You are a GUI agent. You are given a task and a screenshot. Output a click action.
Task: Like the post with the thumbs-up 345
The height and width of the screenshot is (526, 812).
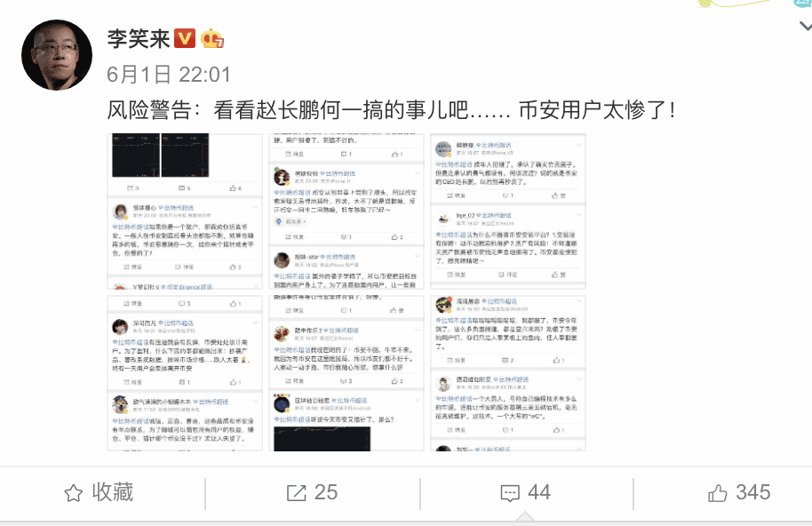click(x=739, y=493)
